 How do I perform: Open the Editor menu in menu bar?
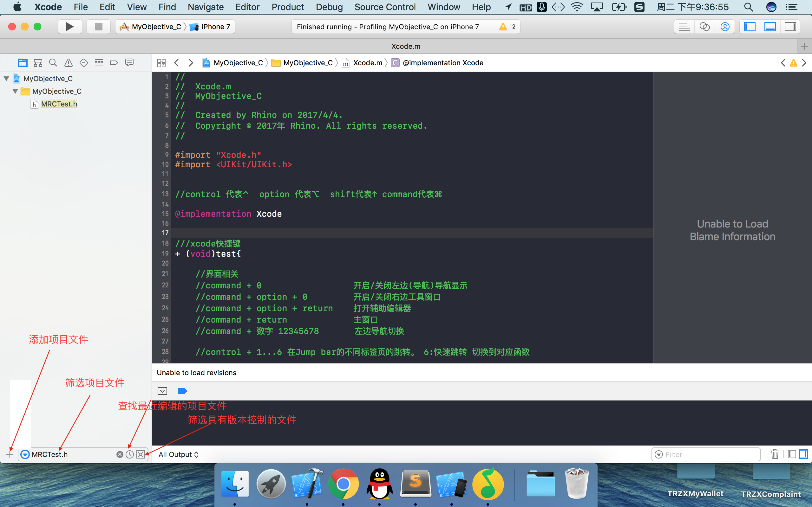pyautogui.click(x=246, y=7)
